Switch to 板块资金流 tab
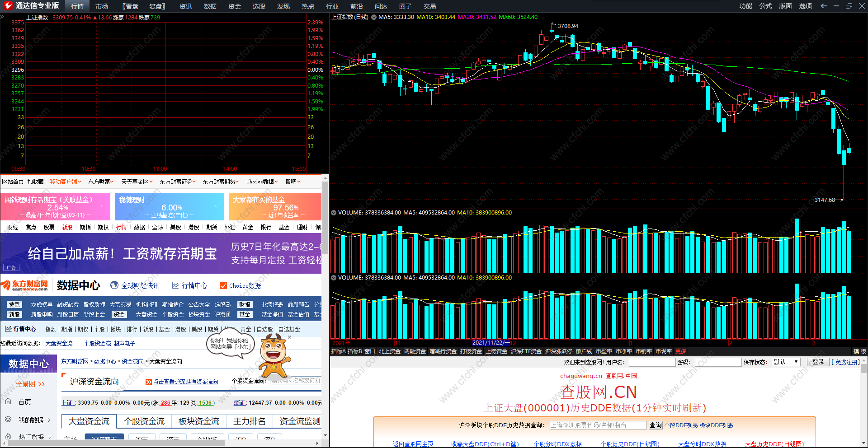The height and width of the screenshot is (448, 868). (x=199, y=421)
